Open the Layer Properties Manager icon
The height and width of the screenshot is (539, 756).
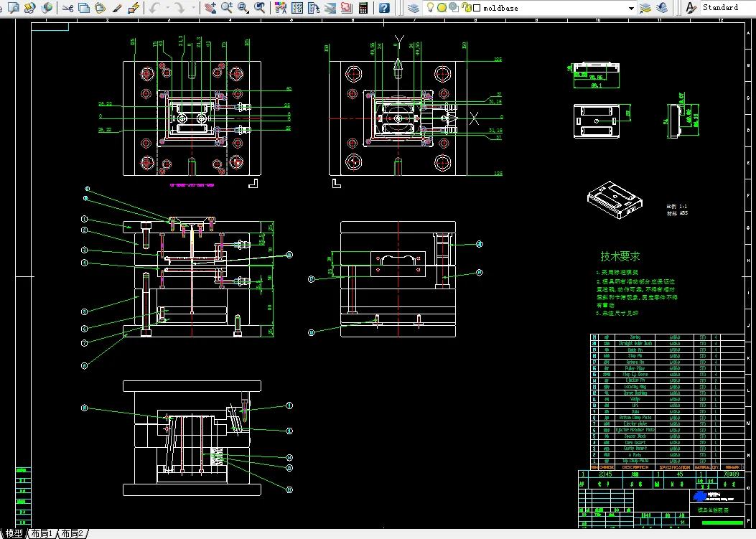[x=414, y=7]
